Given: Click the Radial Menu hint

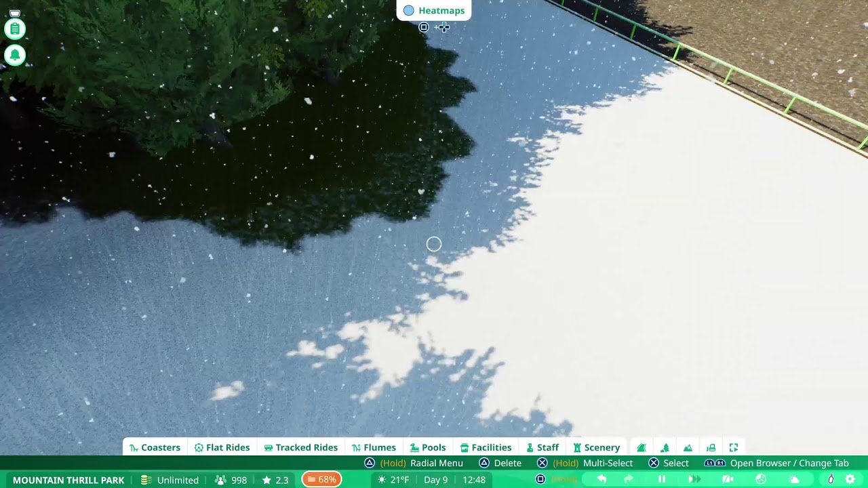Looking at the screenshot, I should coord(414,463).
